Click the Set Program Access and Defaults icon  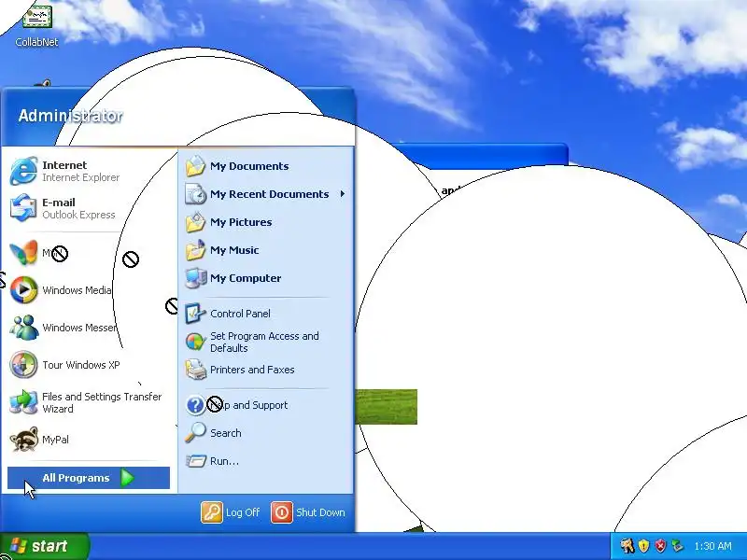point(195,342)
